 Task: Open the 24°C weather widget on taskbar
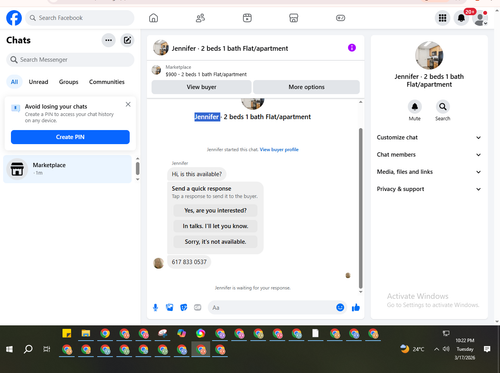click(x=412, y=349)
